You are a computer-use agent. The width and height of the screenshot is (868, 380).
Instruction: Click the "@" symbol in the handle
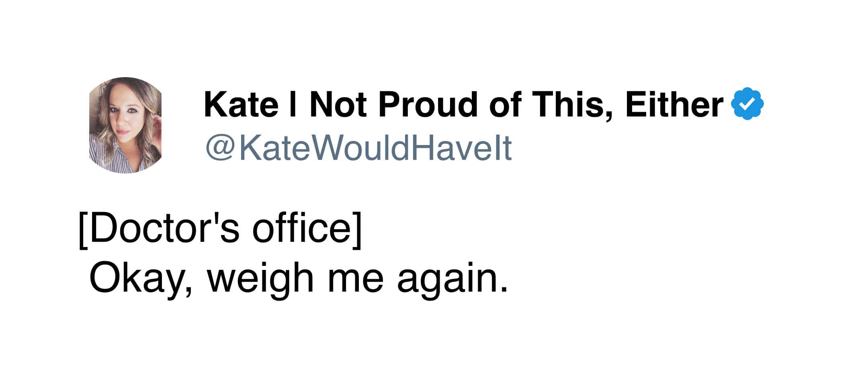coord(220,148)
